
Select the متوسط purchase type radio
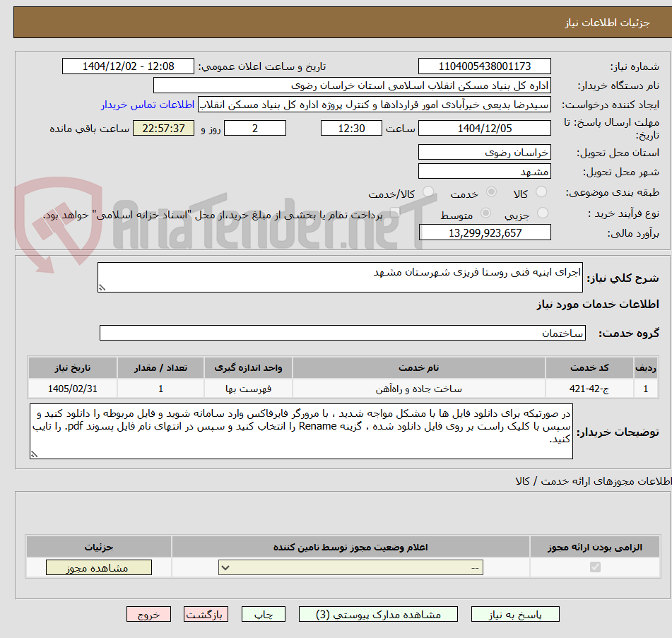tap(485, 213)
